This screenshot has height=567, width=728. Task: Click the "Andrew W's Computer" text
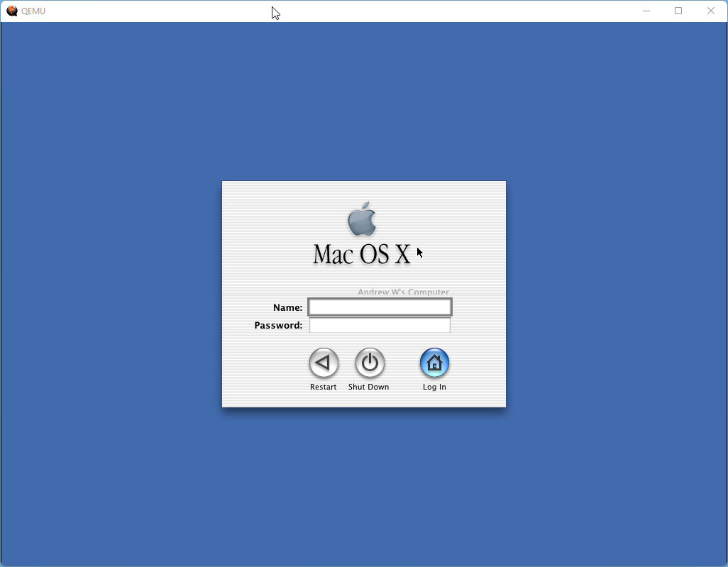click(x=403, y=292)
